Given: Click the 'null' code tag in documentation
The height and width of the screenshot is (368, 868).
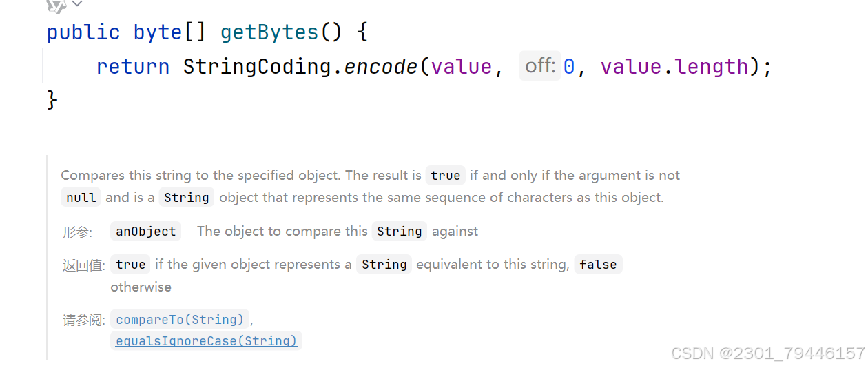Looking at the screenshot, I should [x=81, y=198].
